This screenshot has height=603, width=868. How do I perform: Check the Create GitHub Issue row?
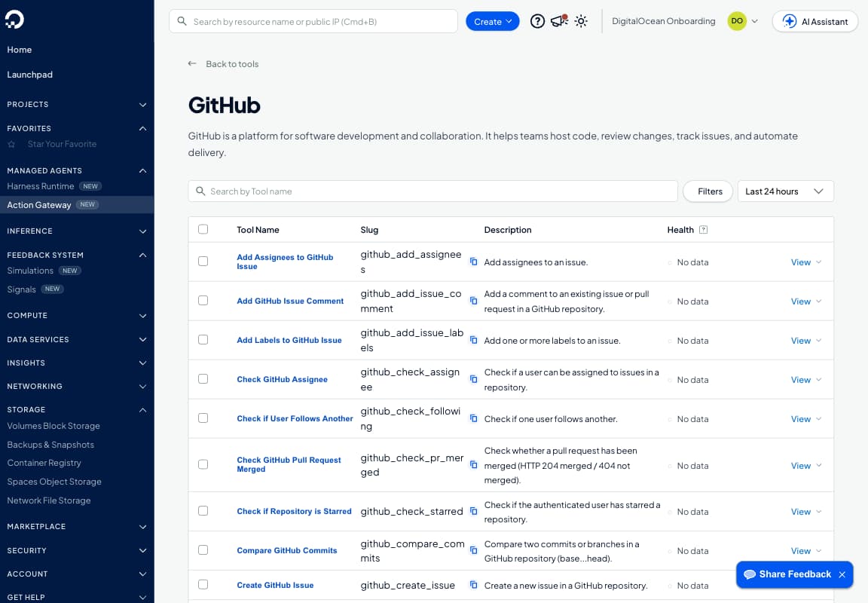pyautogui.click(x=203, y=585)
